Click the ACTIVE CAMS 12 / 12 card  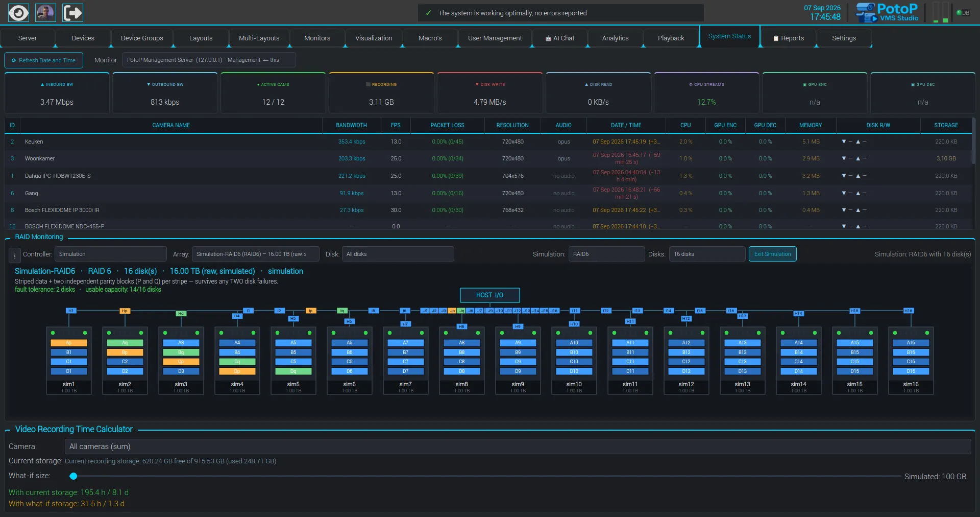tap(273, 93)
